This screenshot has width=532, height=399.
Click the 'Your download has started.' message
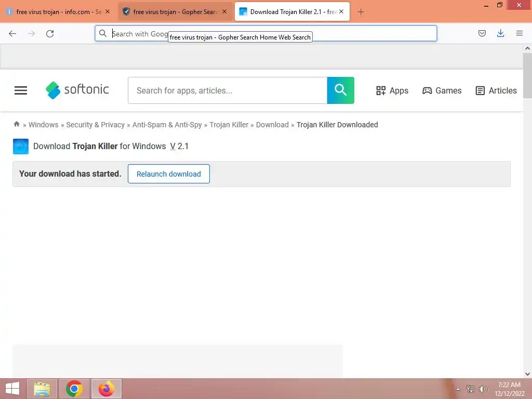(70, 174)
